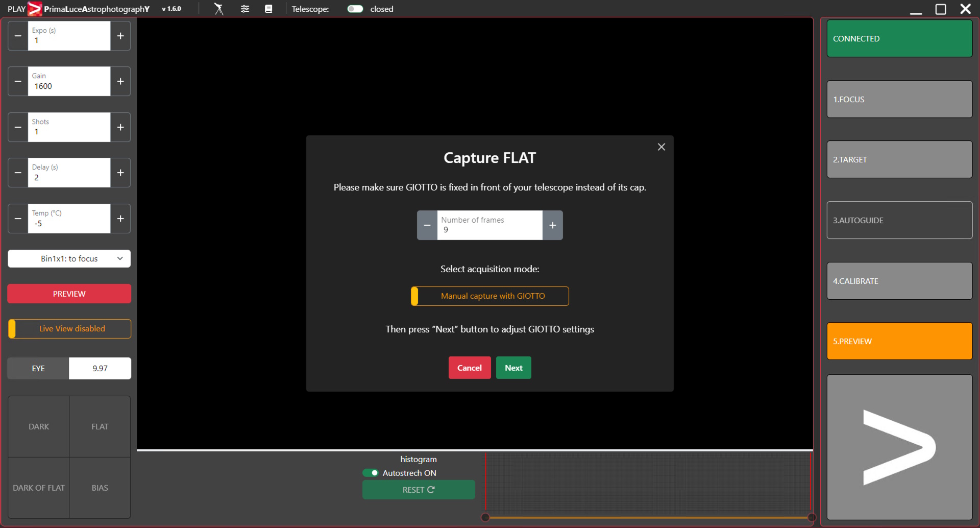
Task: Close the Capture FLAT dialog
Action: pyautogui.click(x=661, y=147)
